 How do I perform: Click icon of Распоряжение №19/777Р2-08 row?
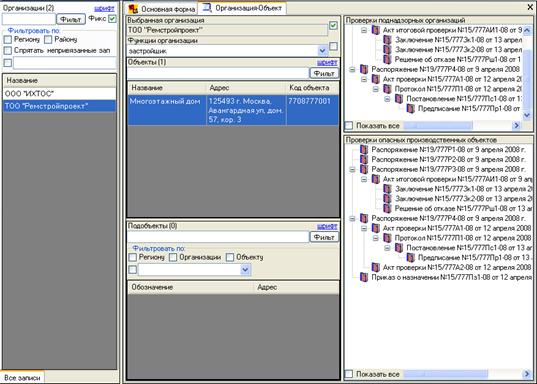point(364,159)
